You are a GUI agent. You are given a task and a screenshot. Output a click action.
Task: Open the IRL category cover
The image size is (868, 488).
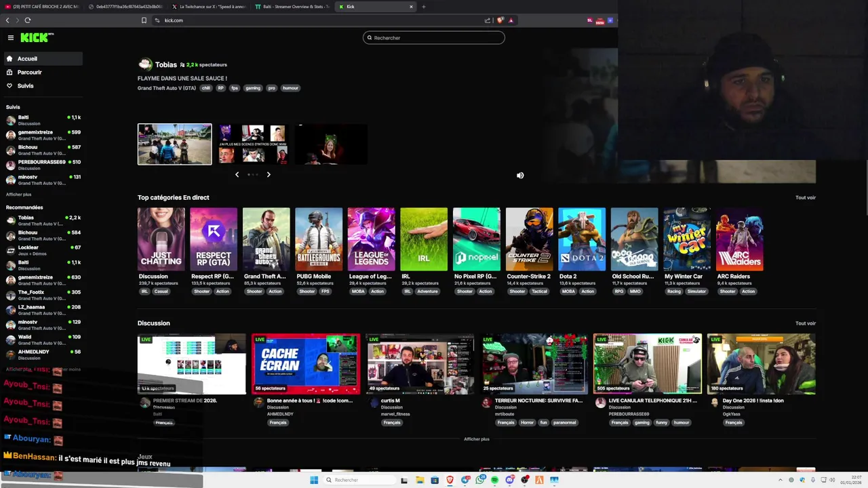click(424, 239)
